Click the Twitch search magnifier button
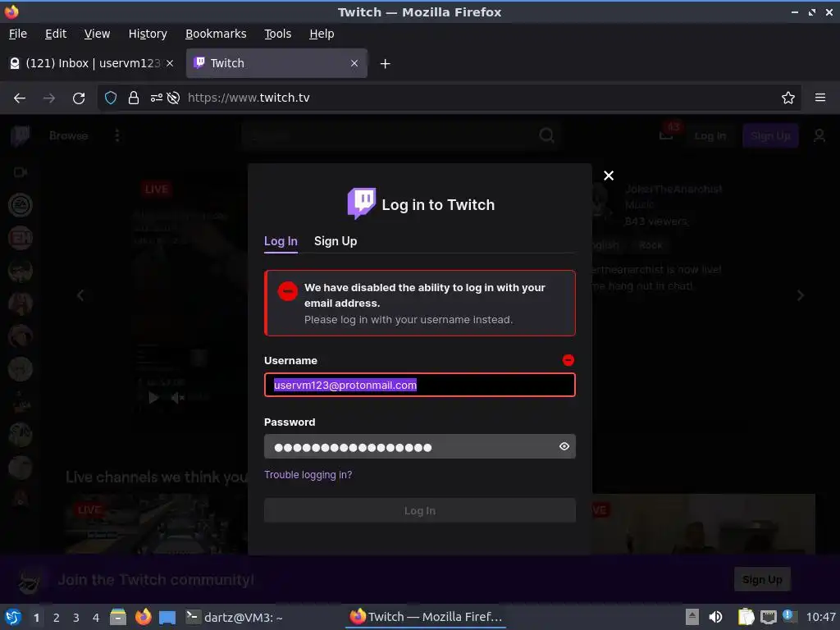 click(547, 135)
